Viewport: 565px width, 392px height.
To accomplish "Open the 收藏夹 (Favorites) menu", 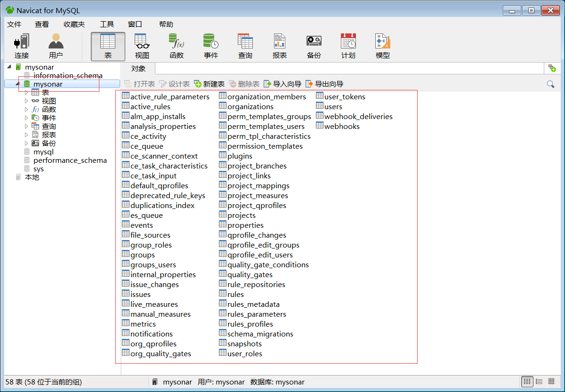I will tap(74, 24).
